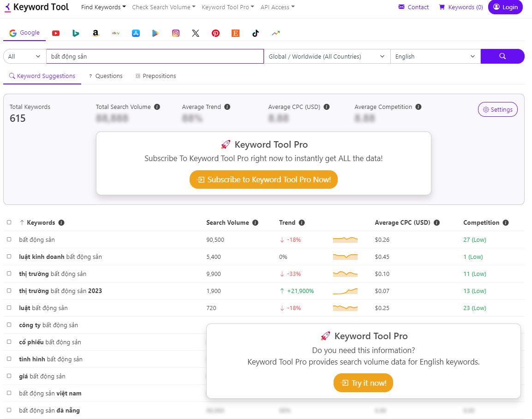This screenshot has height=419, width=532.
Task: Open the Global / Worldwide country dropdown
Action: tap(327, 56)
